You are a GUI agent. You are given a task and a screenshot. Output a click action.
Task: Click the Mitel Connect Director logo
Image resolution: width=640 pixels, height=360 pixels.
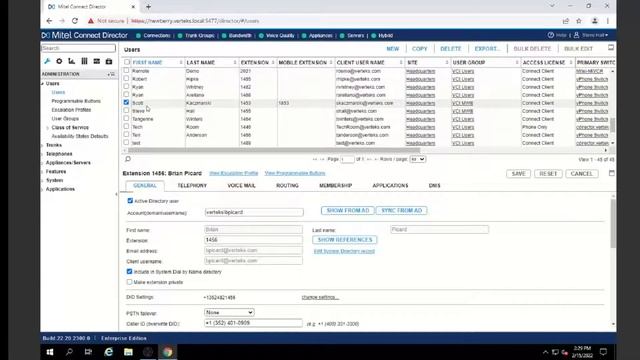tap(84, 35)
